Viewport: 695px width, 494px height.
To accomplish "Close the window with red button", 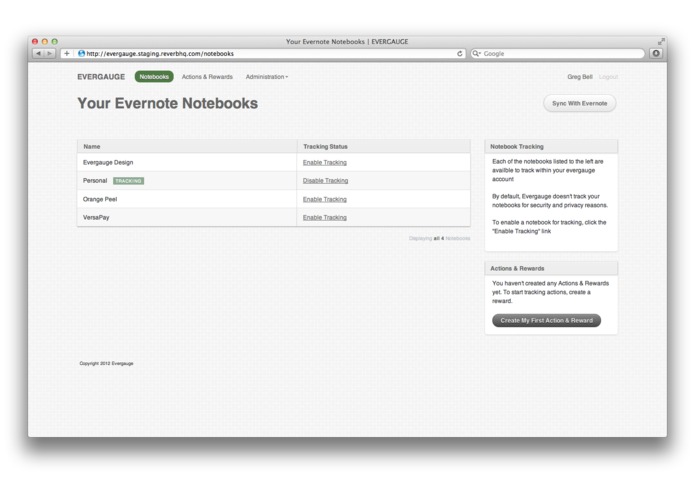I will [x=35, y=41].
